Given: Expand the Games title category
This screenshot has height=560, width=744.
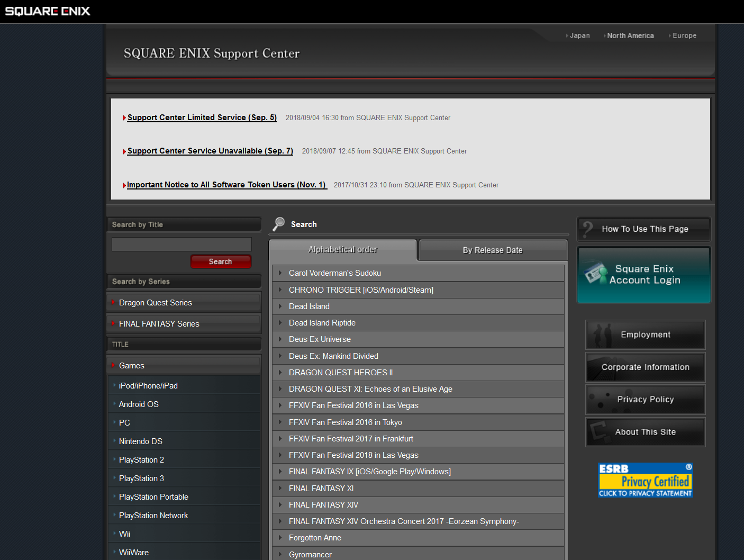Looking at the screenshot, I should (132, 366).
